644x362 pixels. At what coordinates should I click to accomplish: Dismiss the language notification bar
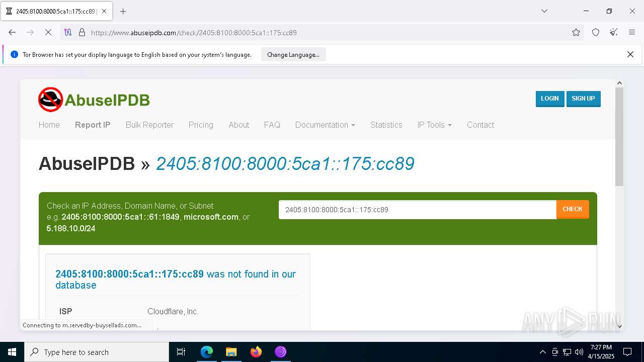630,54
